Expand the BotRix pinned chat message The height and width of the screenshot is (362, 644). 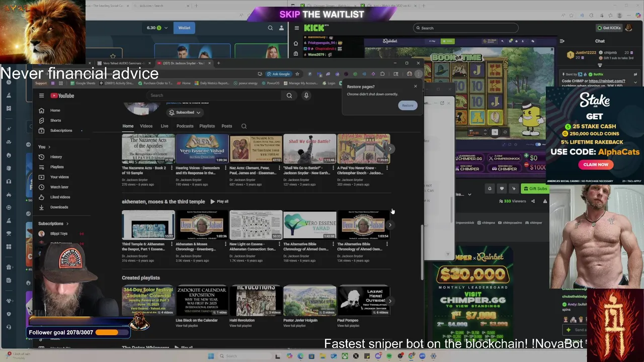635,82
